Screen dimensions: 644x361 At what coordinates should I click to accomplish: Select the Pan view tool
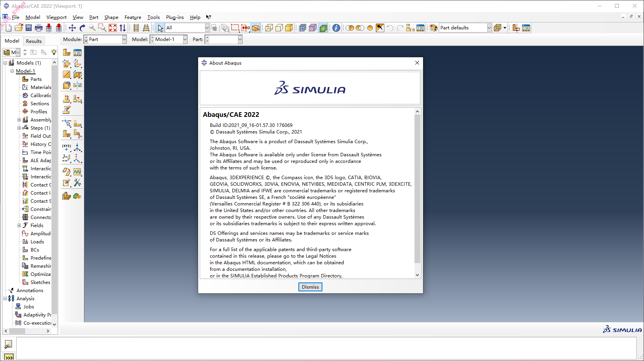(72, 28)
